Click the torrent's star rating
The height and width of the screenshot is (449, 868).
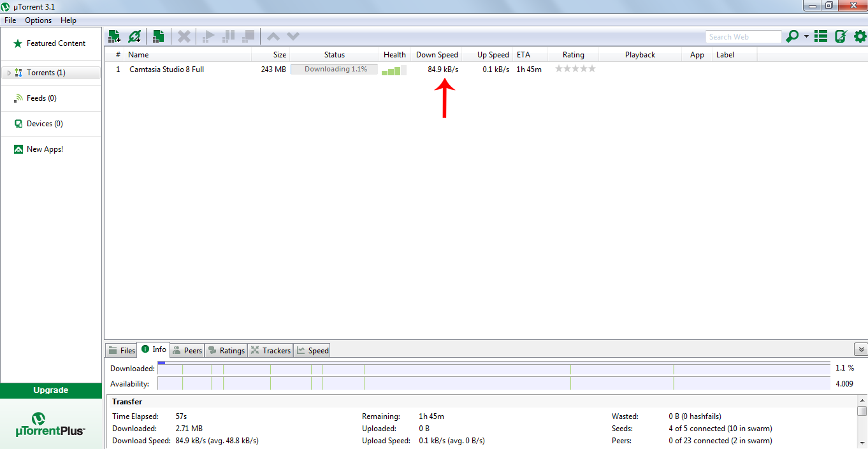pyautogui.click(x=575, y=69)
